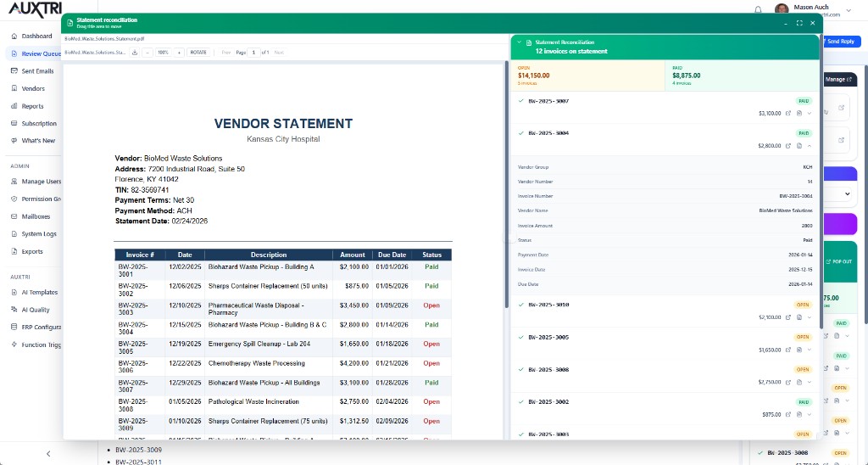Click the ERP Configuration database icon
Viewport: 868px width, 465px height.
[14, 327]
